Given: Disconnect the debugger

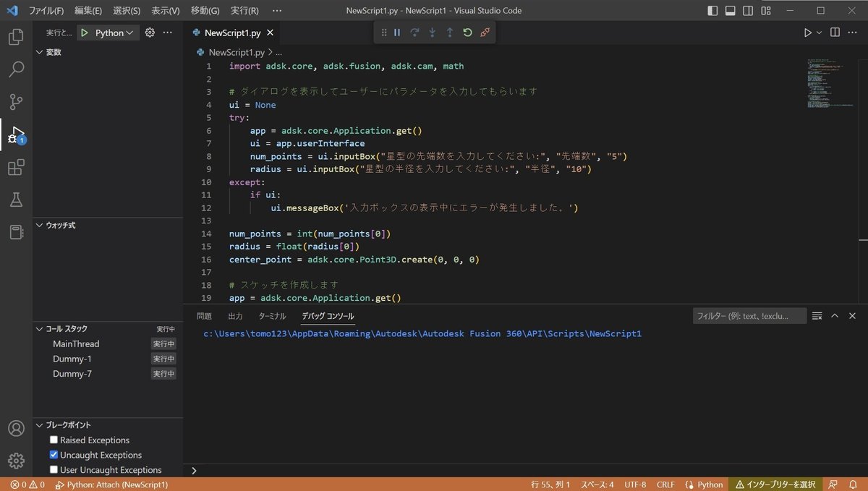Looking at the screenshot, I should point(485,33).
